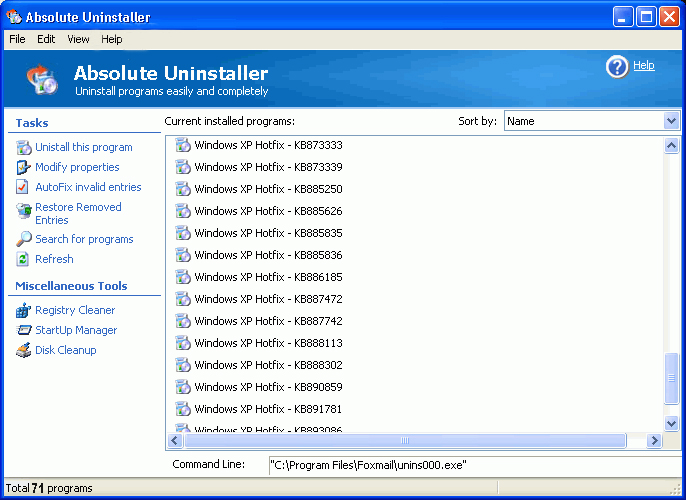Image resolution: width=686 pixels, height=500 pixels.
Task: Expand the Sort by dropdown
Action: 671,121
